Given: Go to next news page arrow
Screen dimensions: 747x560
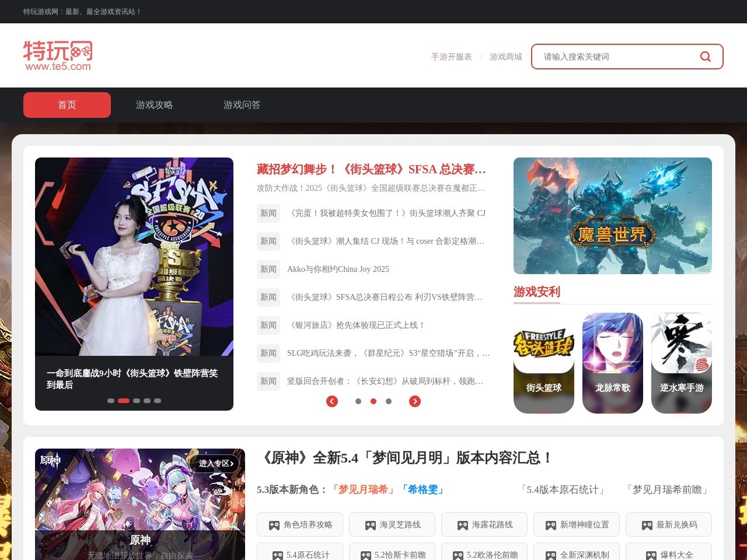Looking at the screenshot, I should [x=415, y=401].
